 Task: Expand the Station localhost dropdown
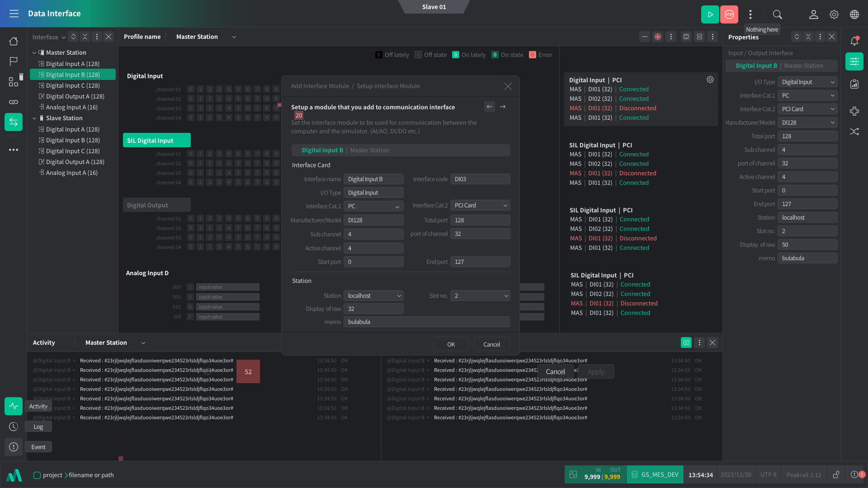(x=373, y=296)
